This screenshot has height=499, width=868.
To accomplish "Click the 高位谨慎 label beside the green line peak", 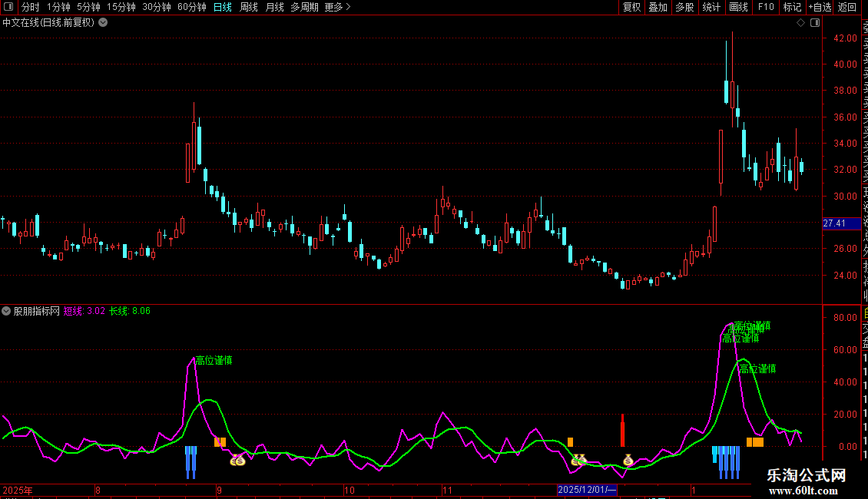I will point(758,369).
